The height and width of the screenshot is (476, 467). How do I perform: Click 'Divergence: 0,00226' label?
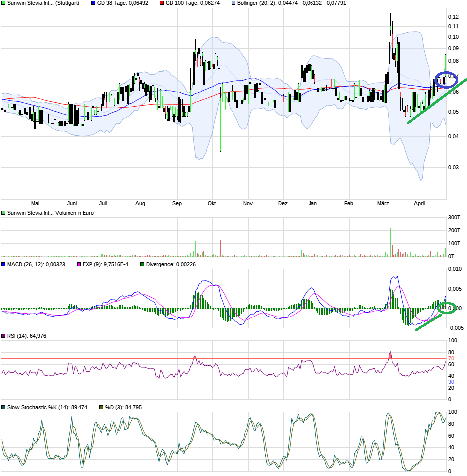click(171, 264)
